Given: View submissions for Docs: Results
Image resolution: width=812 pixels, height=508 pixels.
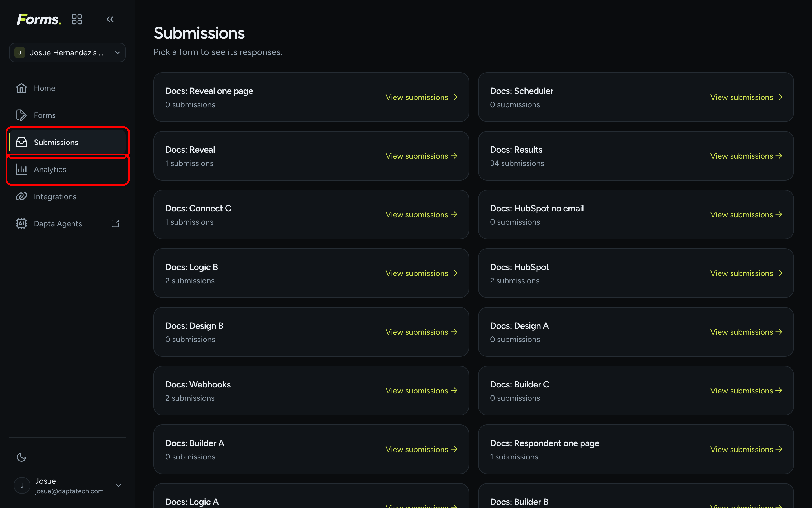Looking at the screenshot, I should point(746,156).
